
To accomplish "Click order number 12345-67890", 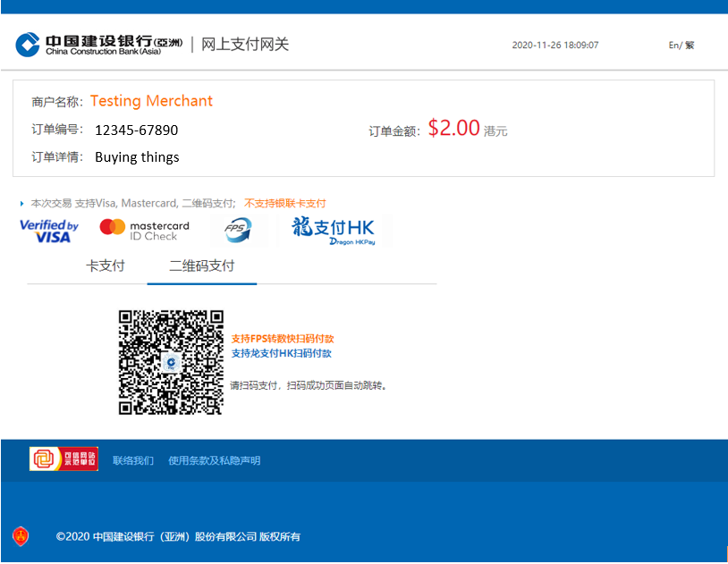I will coord(137,130).
